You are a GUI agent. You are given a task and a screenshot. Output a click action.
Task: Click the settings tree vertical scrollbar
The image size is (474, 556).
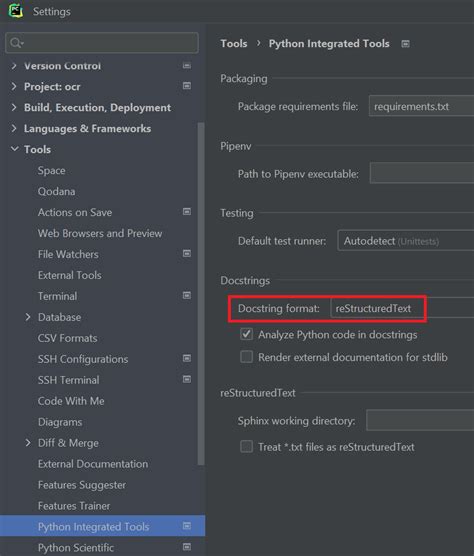pyautogui.click(x=201, y=294)
